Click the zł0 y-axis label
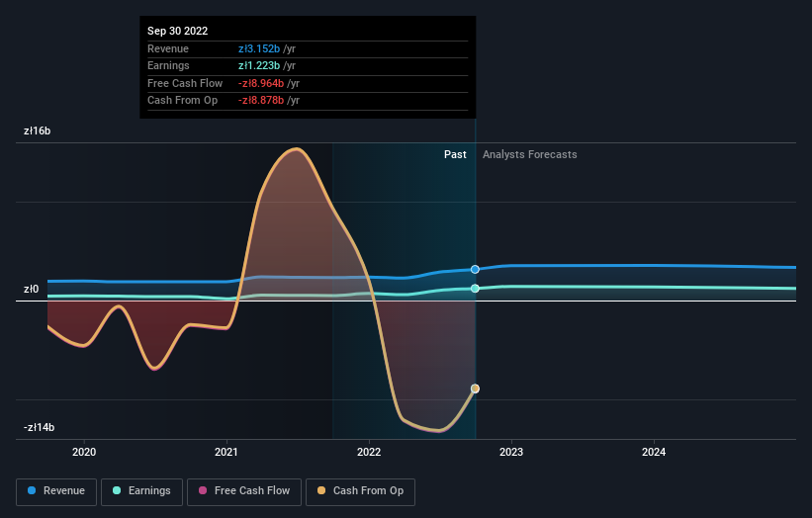 point(31,289)
